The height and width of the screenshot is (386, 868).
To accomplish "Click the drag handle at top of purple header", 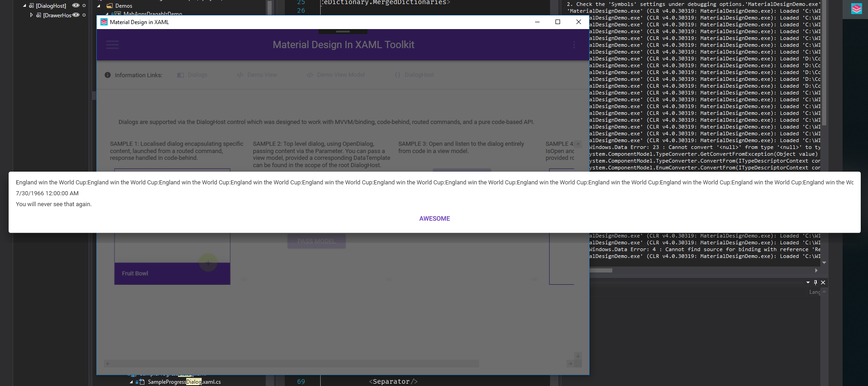I will coord(343,32).
